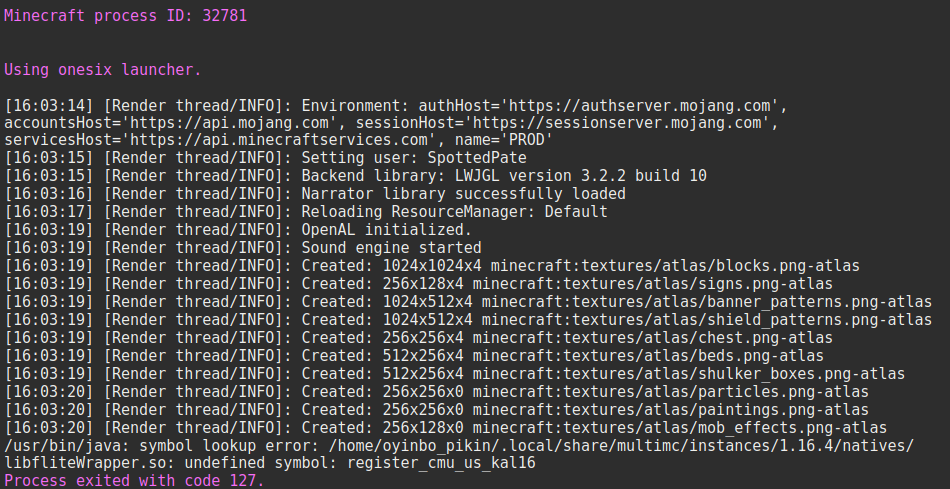950x489 pixels.
Task: Click the Narrator library loaded line
Action: tap(463, 194)
